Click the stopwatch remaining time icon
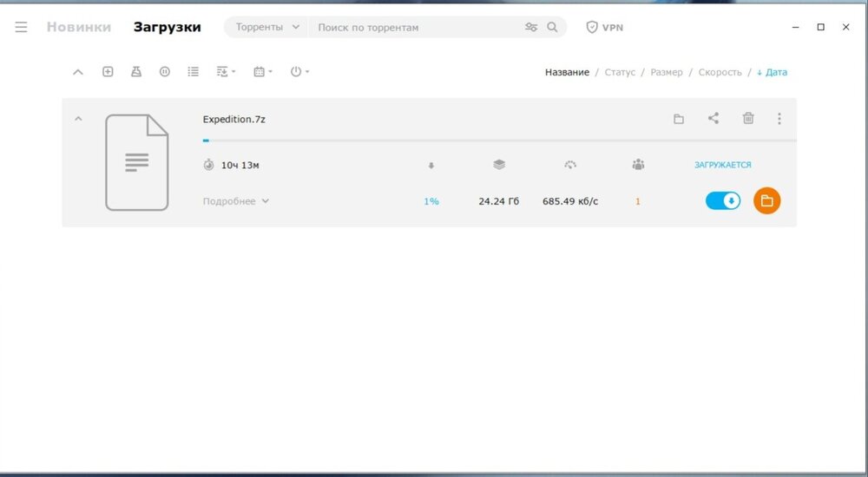Viewport: 868px width, 477px height. [x=208, y=165]
